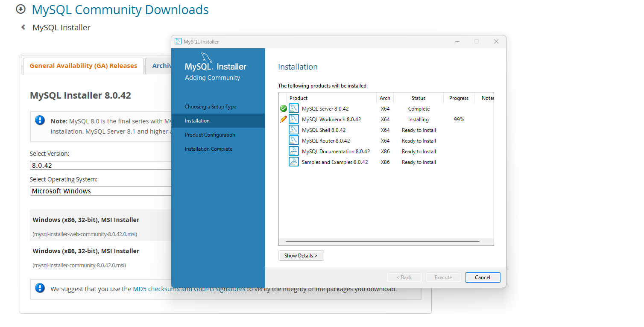Click the Back button in installer
Viewport: 644px width, 327px height.
(404, 277)
